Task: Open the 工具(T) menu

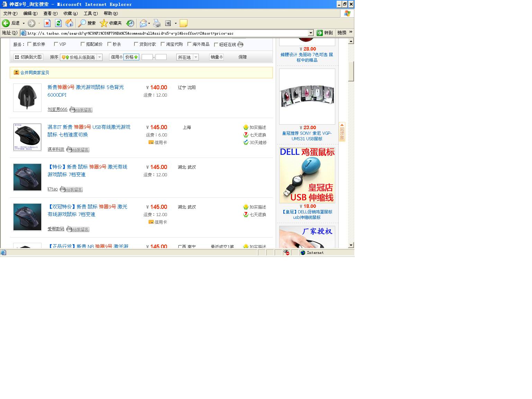Action: pos(91,14)
